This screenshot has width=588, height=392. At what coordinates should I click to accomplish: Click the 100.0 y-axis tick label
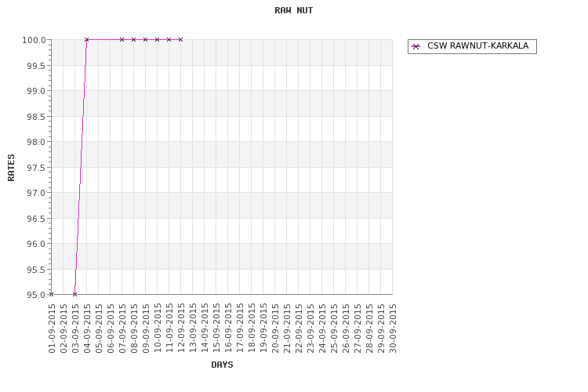point(34,40)
